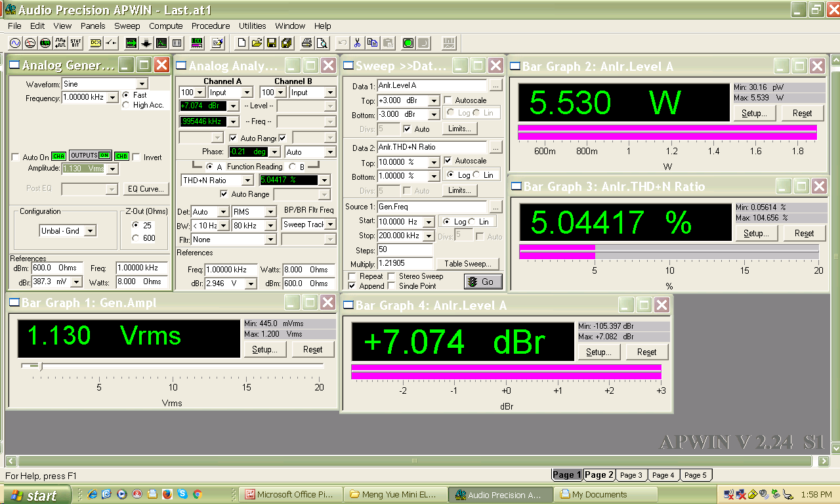
Task: Click the STAT BIT status bits icon
Action: 75,43
